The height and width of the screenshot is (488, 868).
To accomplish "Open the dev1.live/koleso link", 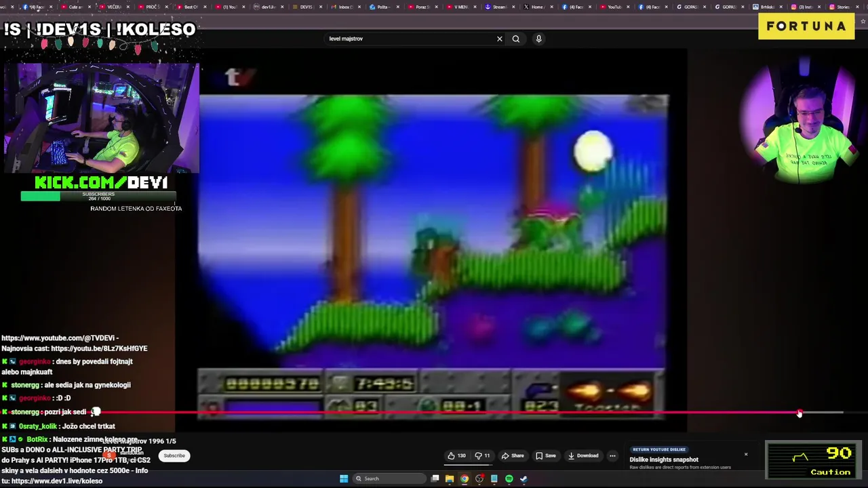I will tap(57, 481).
